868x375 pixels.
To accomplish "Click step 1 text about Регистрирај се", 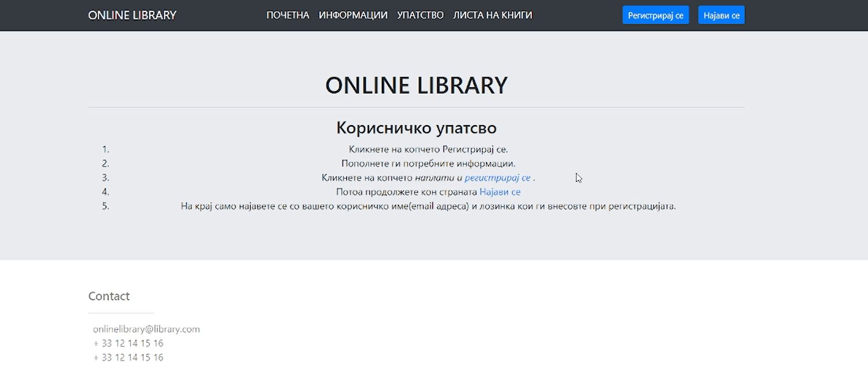I will tap(428, 149).
